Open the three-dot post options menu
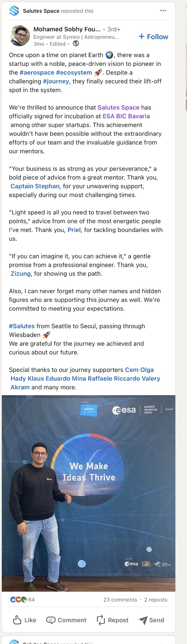The width and height of the screenshot is (187, 644). (x=163, y=11)
